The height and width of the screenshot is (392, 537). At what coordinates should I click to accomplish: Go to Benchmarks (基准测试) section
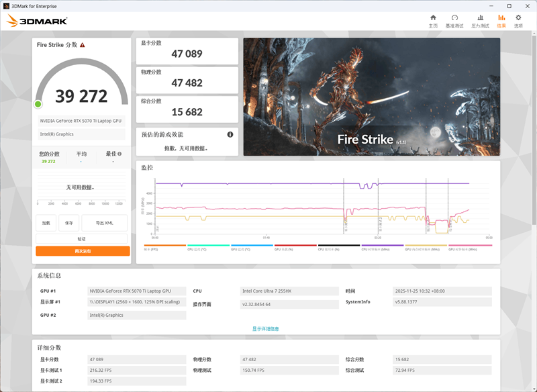click(454, 21)
